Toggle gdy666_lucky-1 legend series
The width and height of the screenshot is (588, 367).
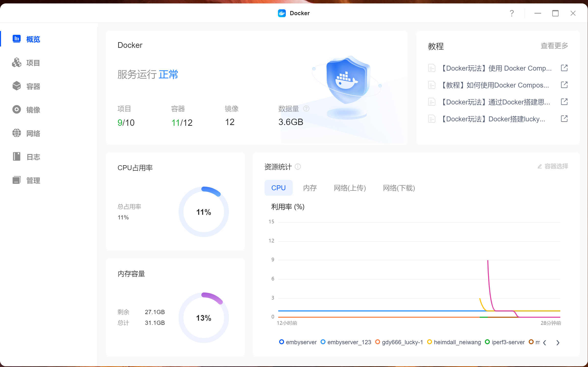pyautogui.click(x=399, y=342)
